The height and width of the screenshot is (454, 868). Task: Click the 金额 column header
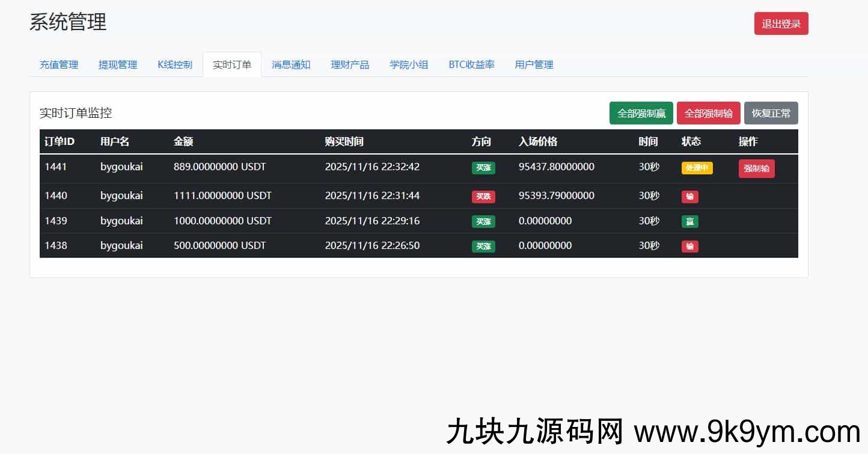[x=183, y=141]
